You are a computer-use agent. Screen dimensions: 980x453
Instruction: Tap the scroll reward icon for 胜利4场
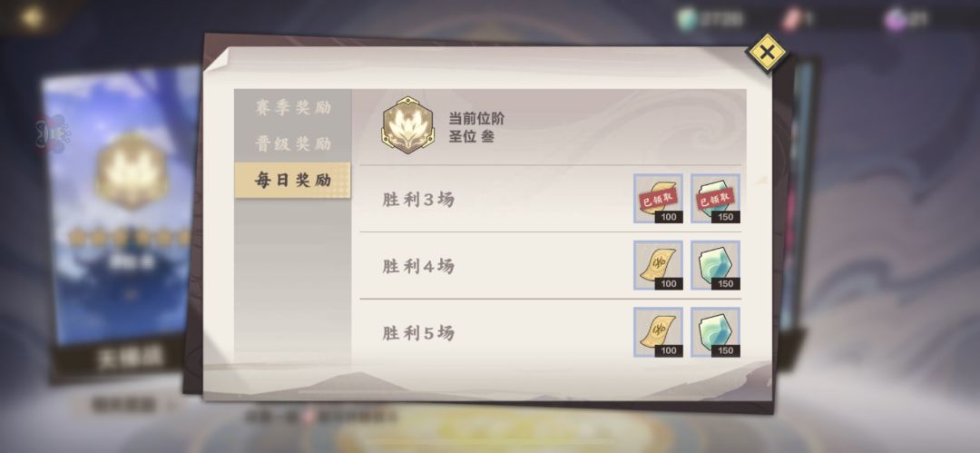658,265
